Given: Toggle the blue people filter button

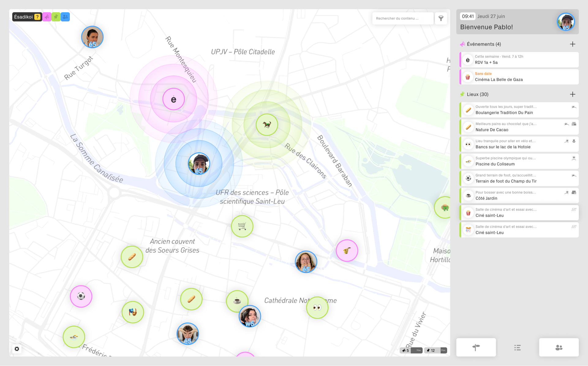Looking at the screenshot, I should tap(65, 17).
